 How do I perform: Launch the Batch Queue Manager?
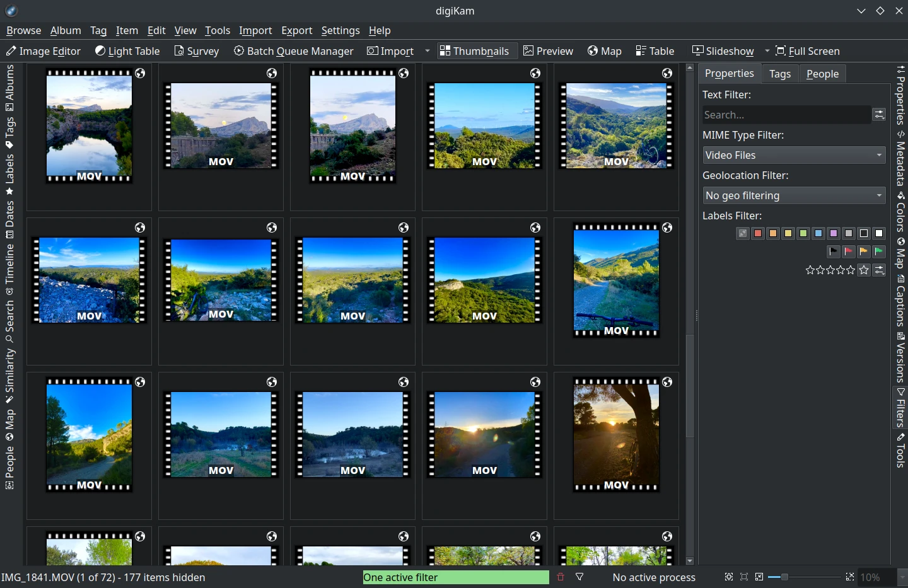[293, 51]
